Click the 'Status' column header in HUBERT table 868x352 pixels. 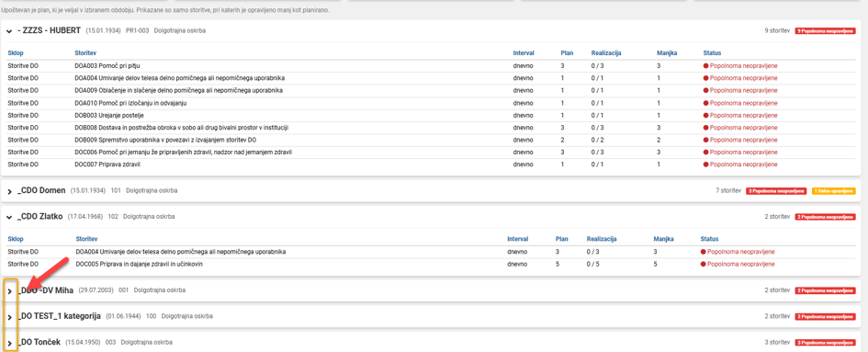[712, 53]
